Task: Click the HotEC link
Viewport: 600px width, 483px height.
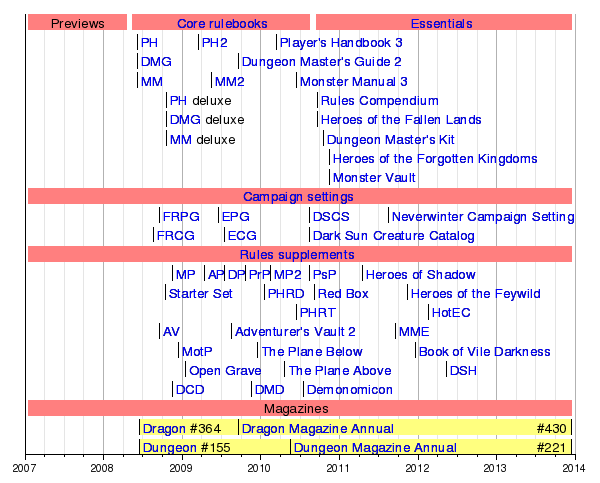Action: point(451,313)
